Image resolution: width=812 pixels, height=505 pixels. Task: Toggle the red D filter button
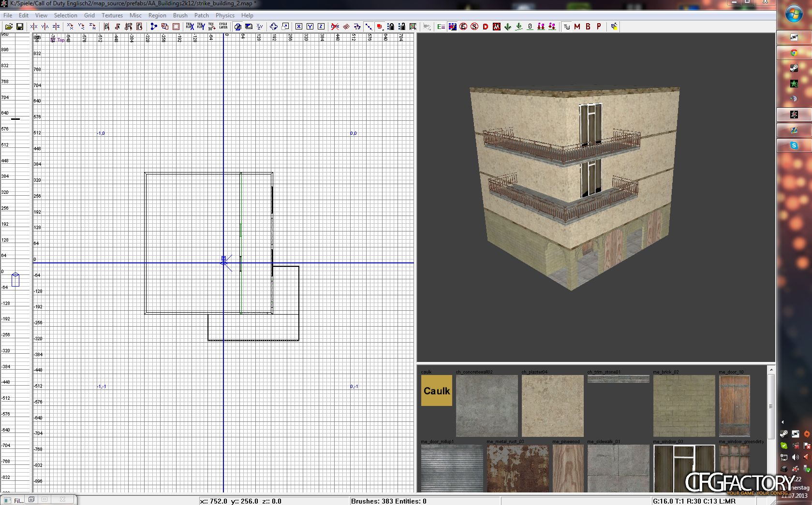(x=486, y=27)
